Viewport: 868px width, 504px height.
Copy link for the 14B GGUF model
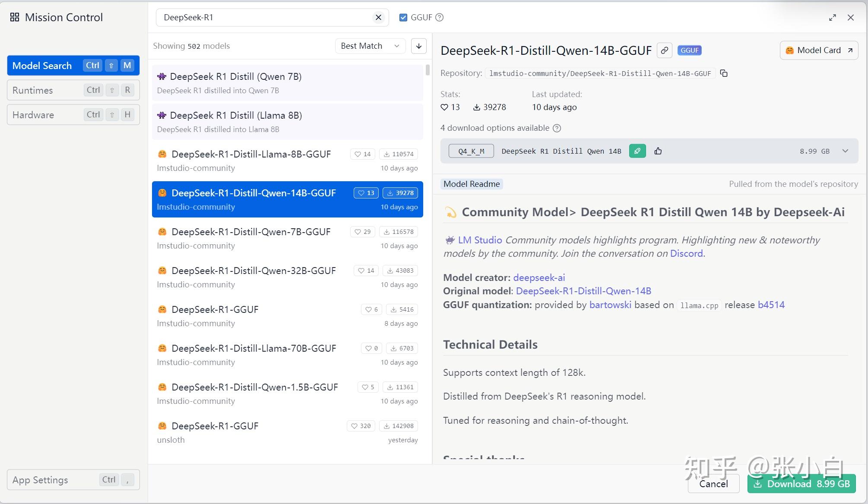click(x=665, y=50)
